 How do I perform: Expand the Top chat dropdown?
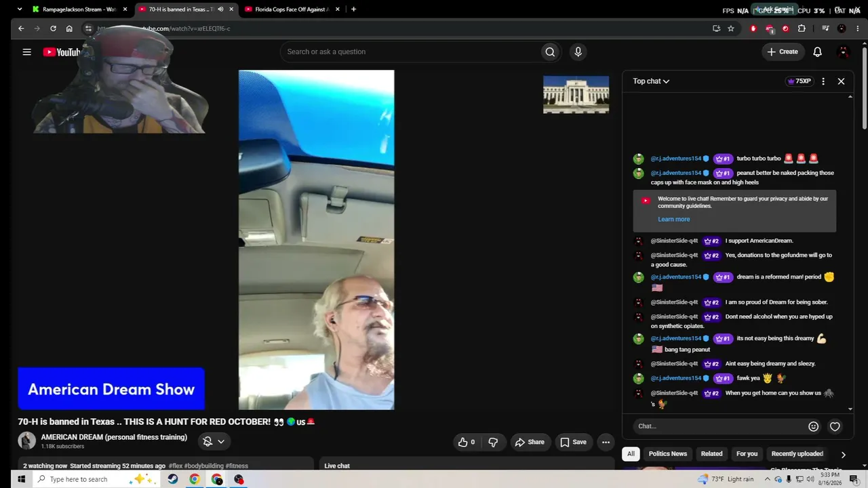tap(651, 81)
